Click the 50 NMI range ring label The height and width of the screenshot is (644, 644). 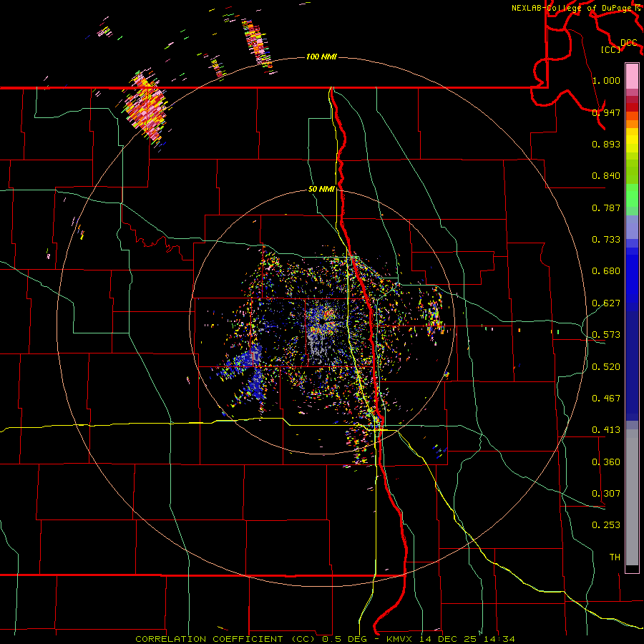(x=321, y=190)
